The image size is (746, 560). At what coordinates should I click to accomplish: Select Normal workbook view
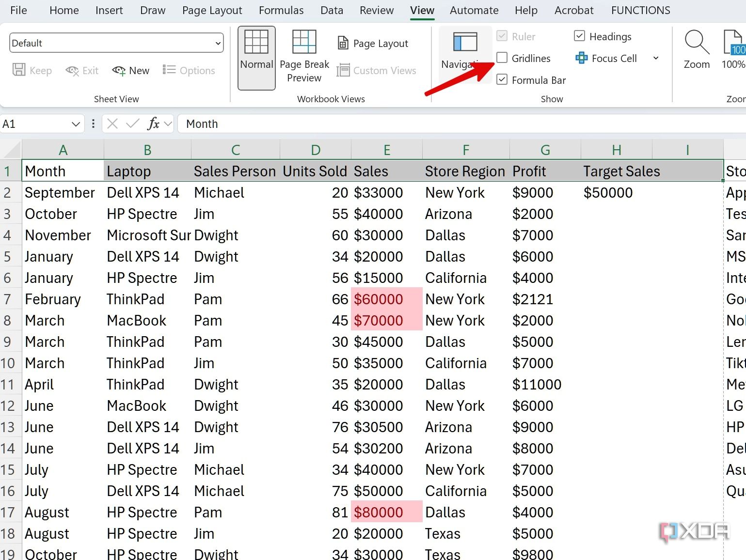(x=256, y=53)
